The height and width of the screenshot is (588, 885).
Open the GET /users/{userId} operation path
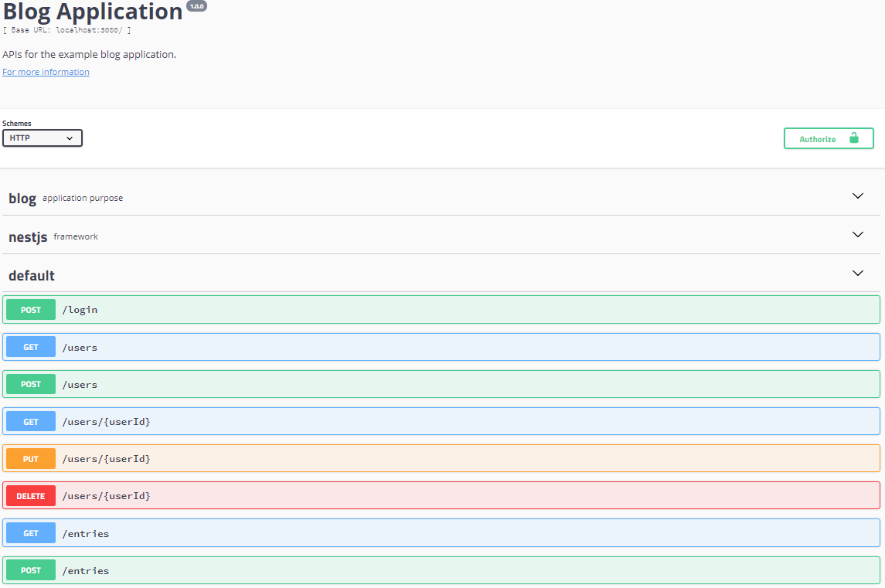tap(106, 422)
